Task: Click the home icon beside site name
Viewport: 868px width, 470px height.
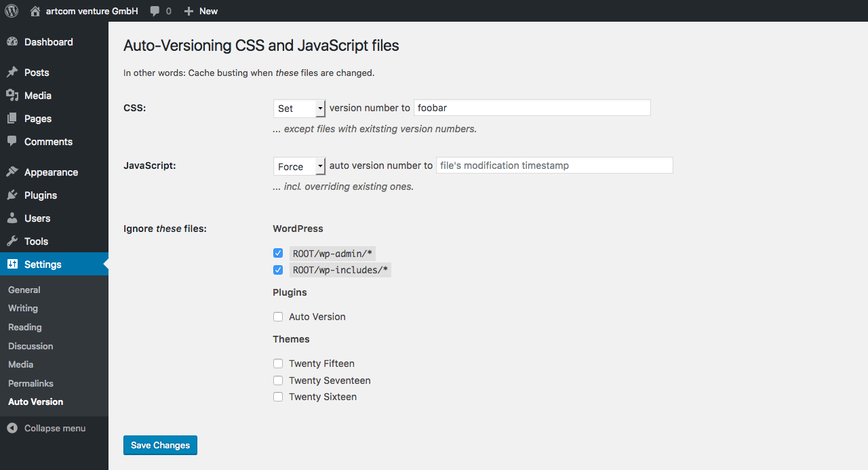Action: coord(35,11)
